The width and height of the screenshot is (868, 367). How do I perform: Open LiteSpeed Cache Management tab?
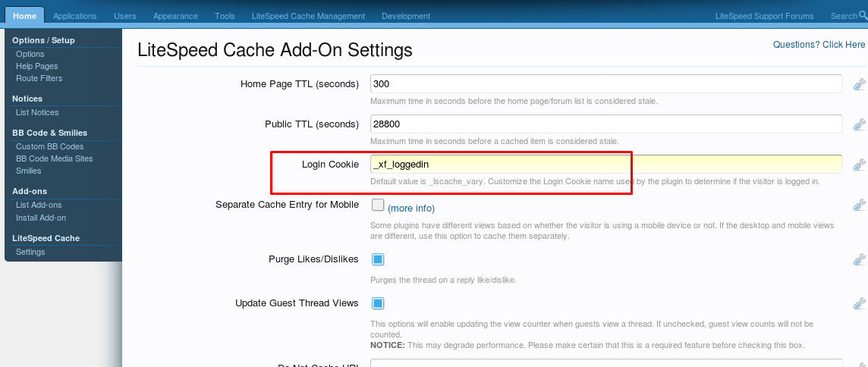coord(308,16)
